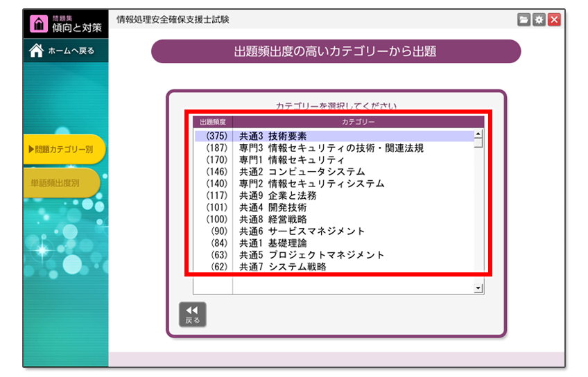The height and width of the screenshot is (377, 588).
Task: Click the frequency value (100)
Action: pyautogui.click(x=217, y=219)
